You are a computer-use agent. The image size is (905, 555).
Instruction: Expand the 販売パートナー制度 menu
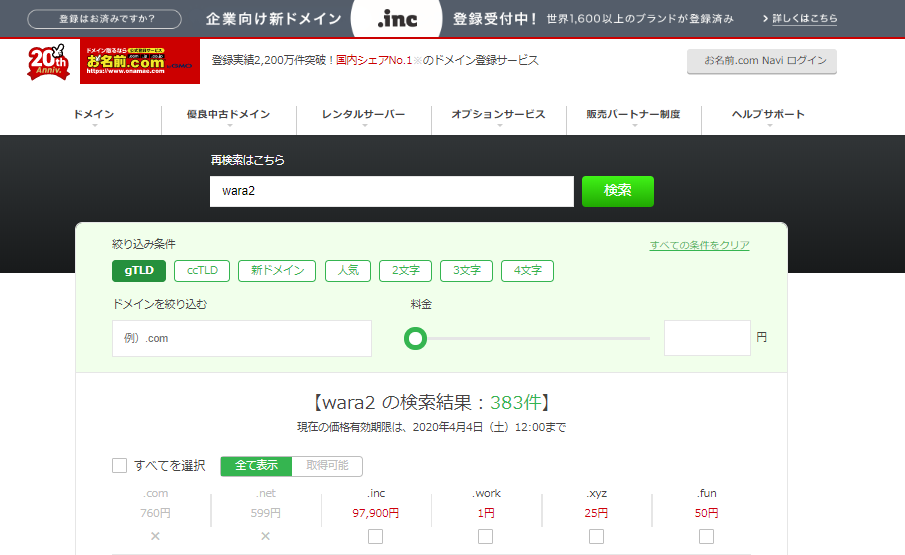click(x=634, y=115)
